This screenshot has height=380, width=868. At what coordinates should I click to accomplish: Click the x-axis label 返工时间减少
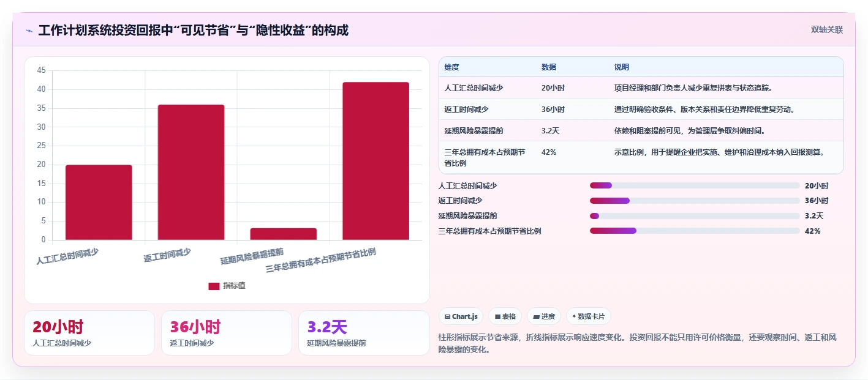[x=167, y=255]
